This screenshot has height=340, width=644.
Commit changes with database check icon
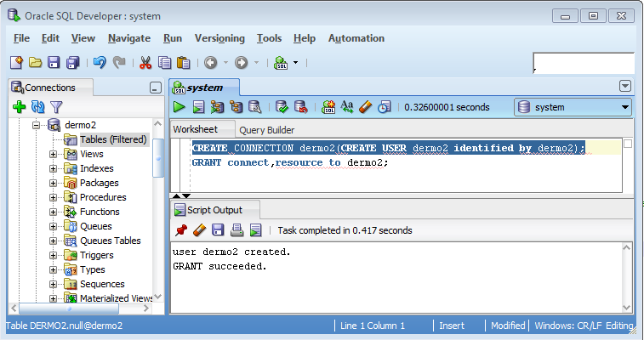282,107
